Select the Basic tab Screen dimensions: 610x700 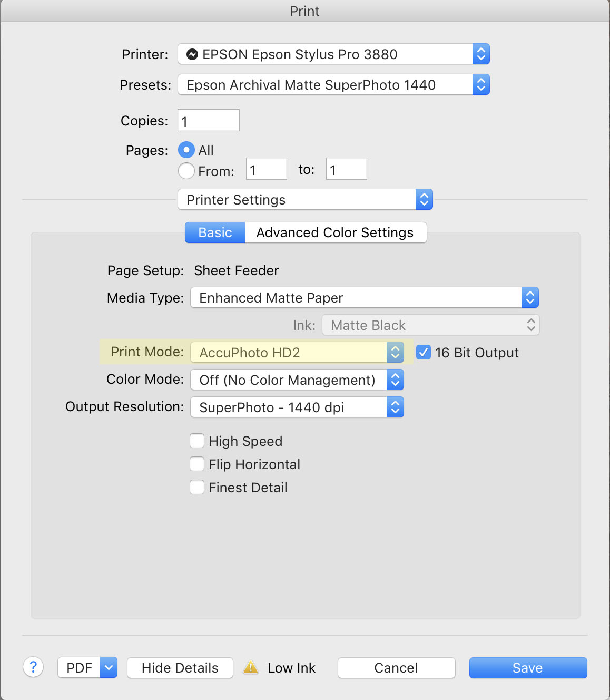pos(215,232)
